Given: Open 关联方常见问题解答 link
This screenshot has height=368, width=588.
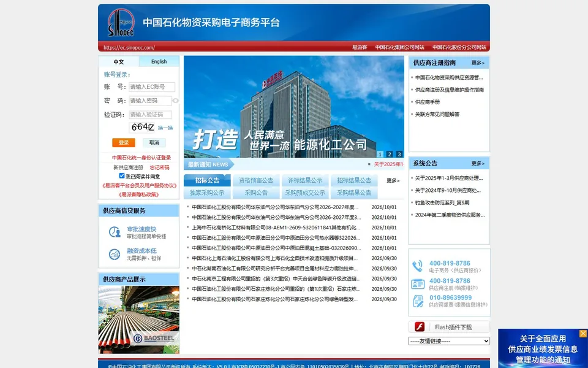Looking at the screenshot, I should [437, 114].
